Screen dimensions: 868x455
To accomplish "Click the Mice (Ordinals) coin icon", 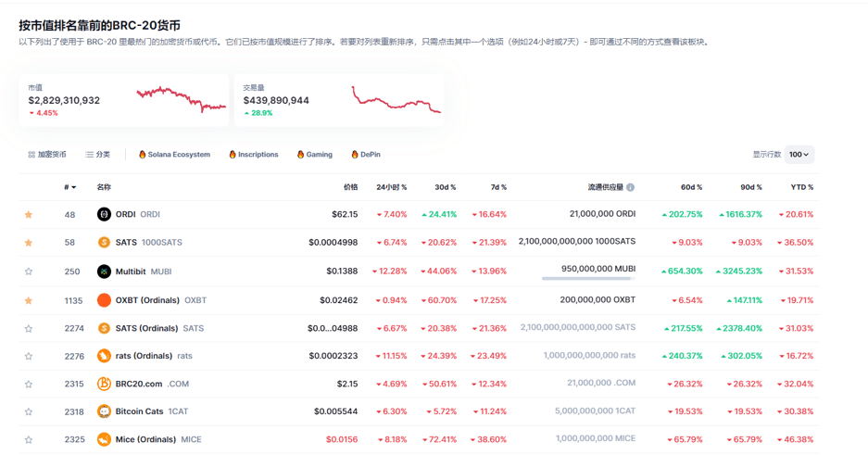I will pyautogui.click(x=104, y=439).
